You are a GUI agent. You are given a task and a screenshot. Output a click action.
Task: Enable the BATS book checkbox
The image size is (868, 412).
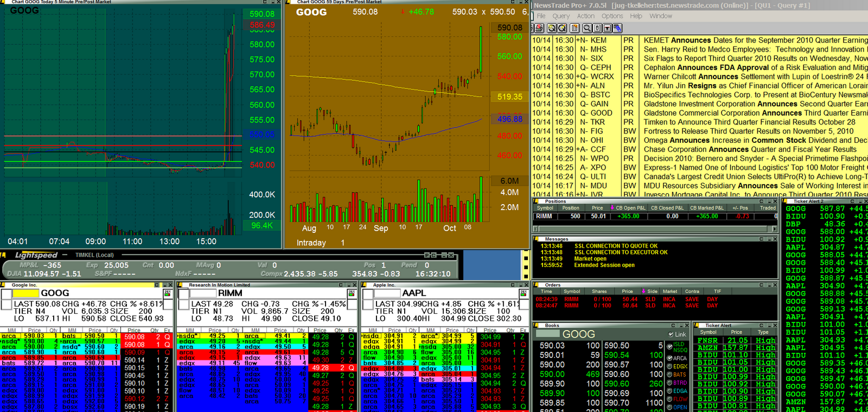coord(670,375)
